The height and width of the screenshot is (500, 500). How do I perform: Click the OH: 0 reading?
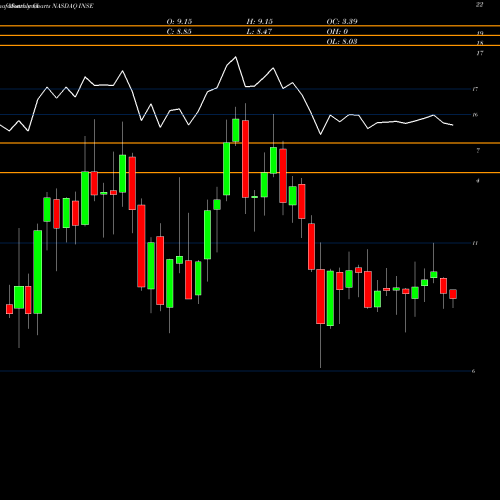[x=337, y=32]
